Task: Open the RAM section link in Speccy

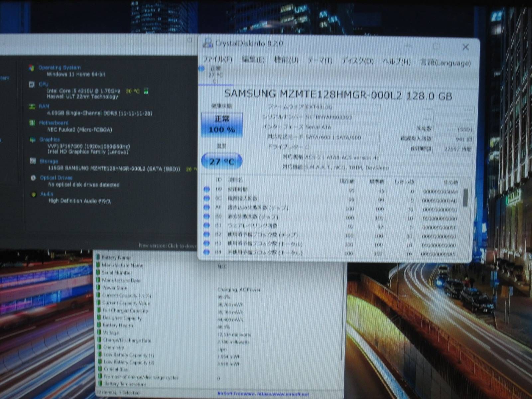Action: [44, 106]
